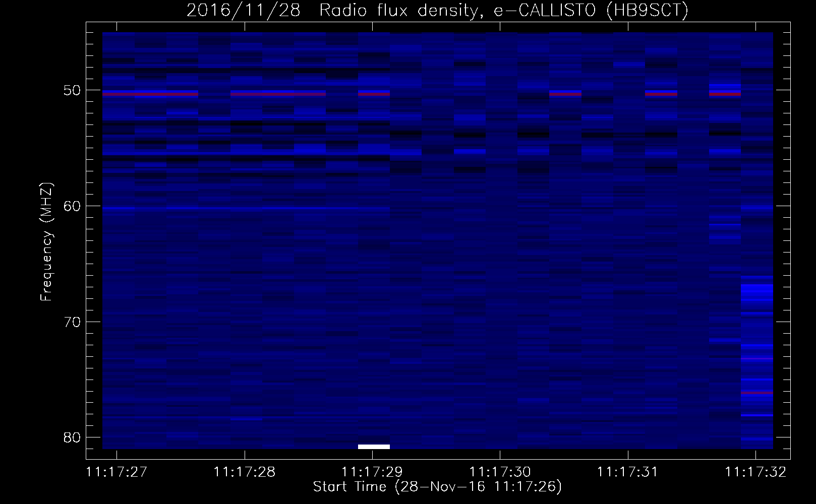Click the 70 frequency axis label
The width and height of the screenshot is (816, 504).
(x=73, y=322)
